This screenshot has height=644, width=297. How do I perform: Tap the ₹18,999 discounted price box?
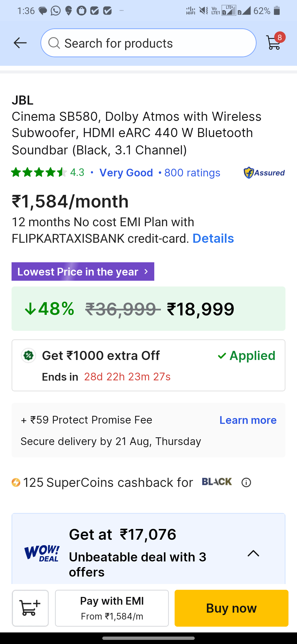148,309
